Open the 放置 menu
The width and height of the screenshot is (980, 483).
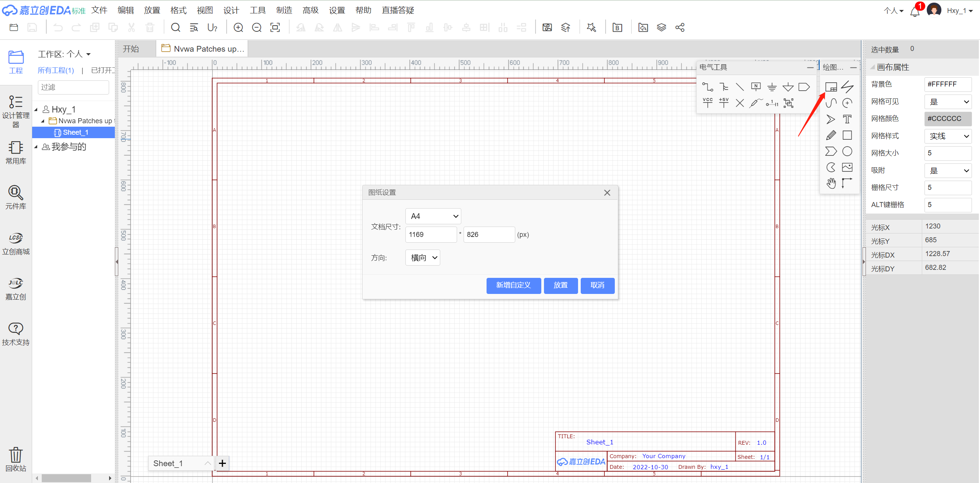[152, 10]
